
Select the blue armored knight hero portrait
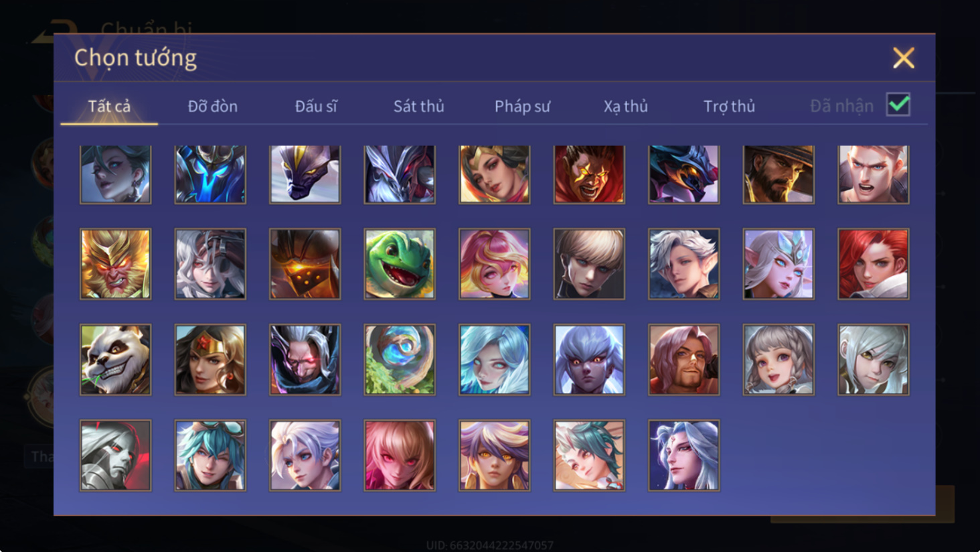210,174
